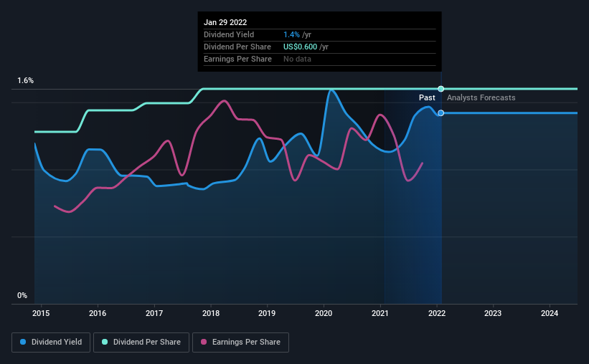The height and width of the screenshot is (364, 589).
Task: Click the tooltip 'Dividend Per Share' row label
Action: [x=237, y=47]
